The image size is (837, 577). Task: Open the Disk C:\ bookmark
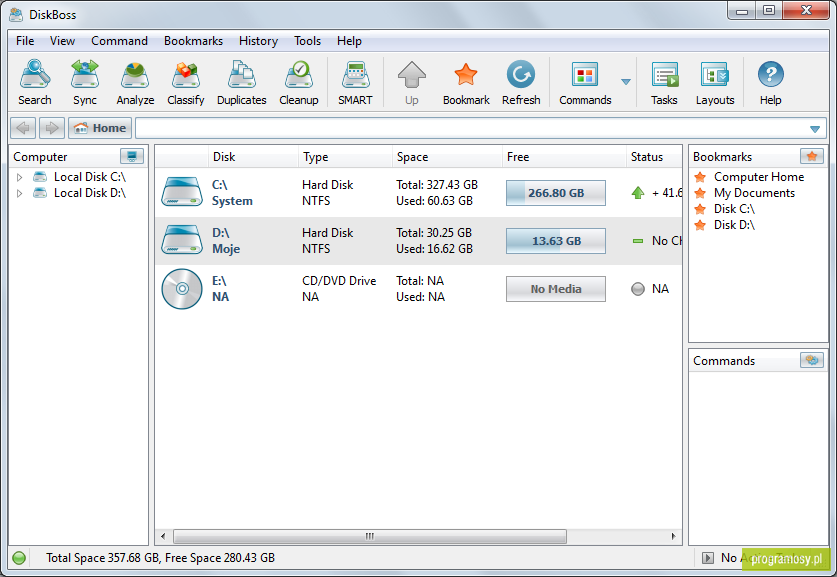point(735,209)
